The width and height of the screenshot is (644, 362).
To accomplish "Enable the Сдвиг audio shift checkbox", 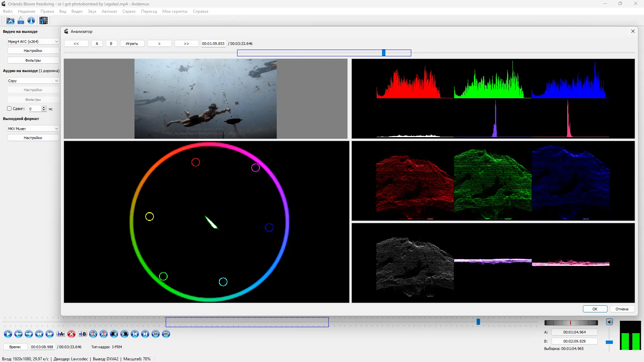I will click(9, 109).
